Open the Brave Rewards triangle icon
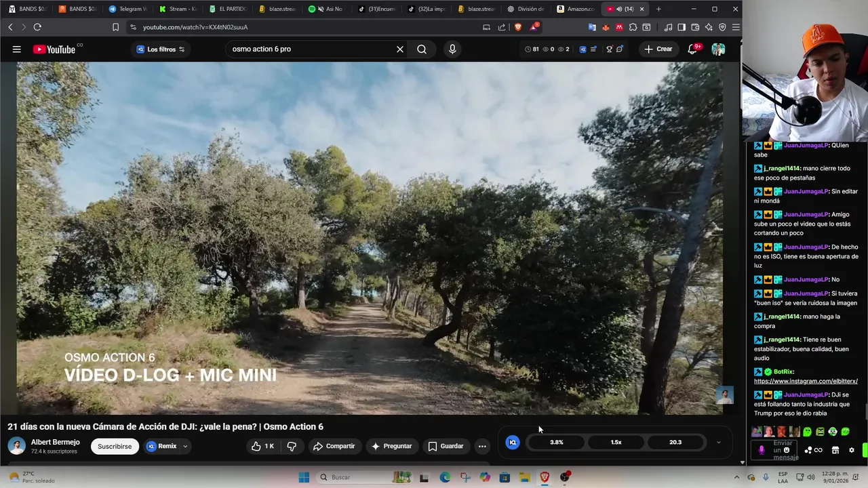 (534, 27)
